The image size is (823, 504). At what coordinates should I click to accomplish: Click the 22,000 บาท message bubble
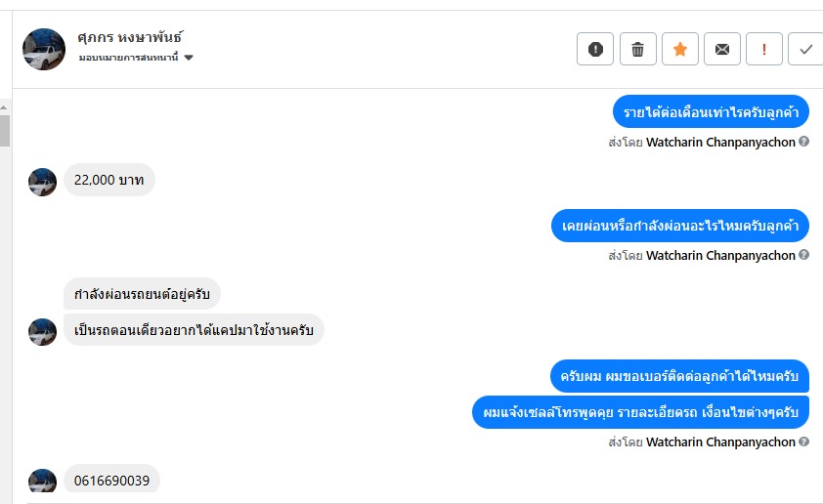click(109, 180)
